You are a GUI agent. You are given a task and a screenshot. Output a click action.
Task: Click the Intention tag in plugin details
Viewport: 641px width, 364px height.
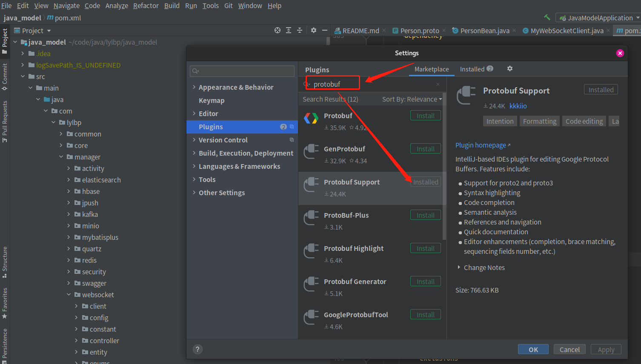click(500, 121)
